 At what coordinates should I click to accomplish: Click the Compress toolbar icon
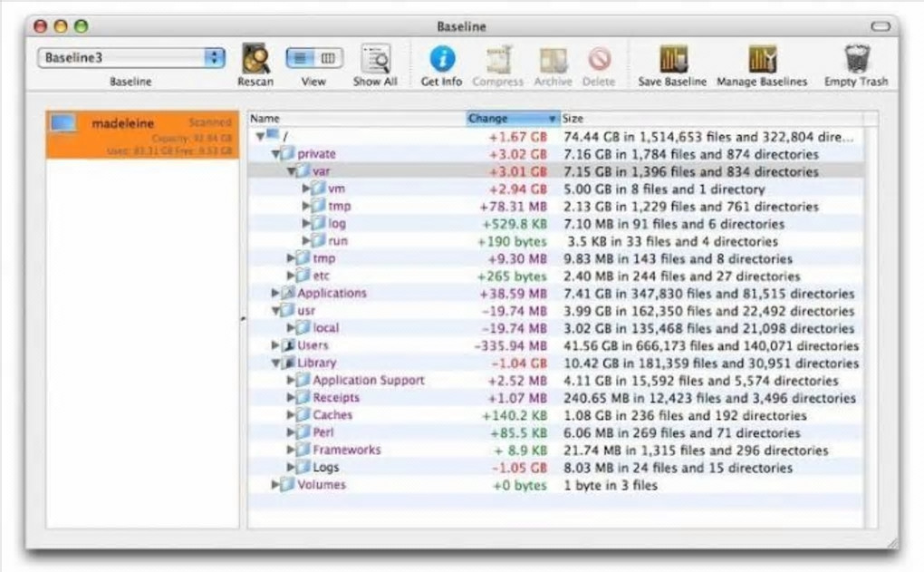(x=498, y=60)
